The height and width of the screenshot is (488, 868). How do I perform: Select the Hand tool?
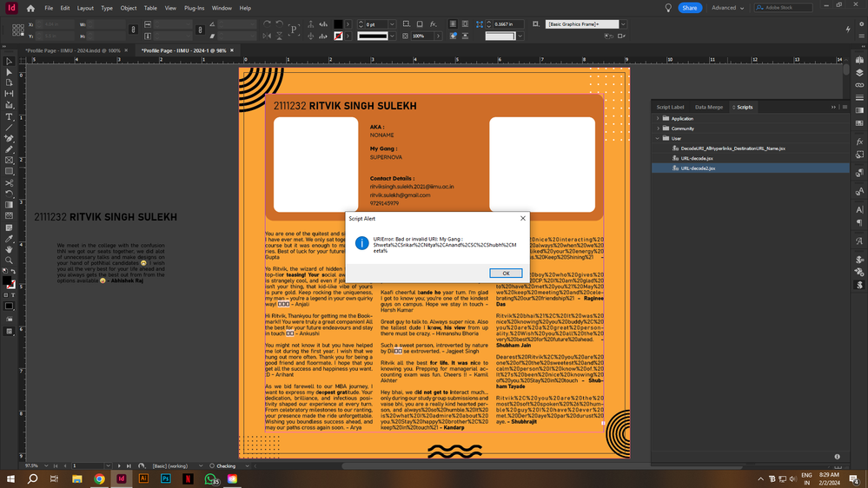tap(9, 249)
